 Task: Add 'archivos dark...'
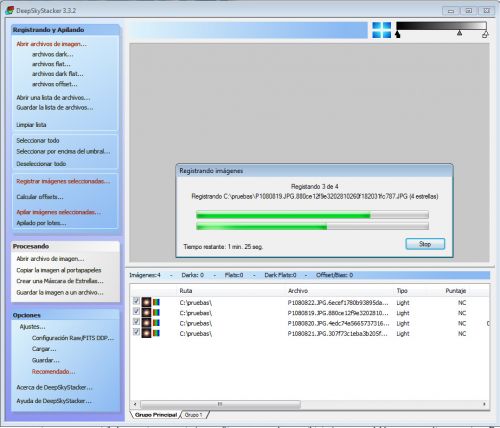53,54
